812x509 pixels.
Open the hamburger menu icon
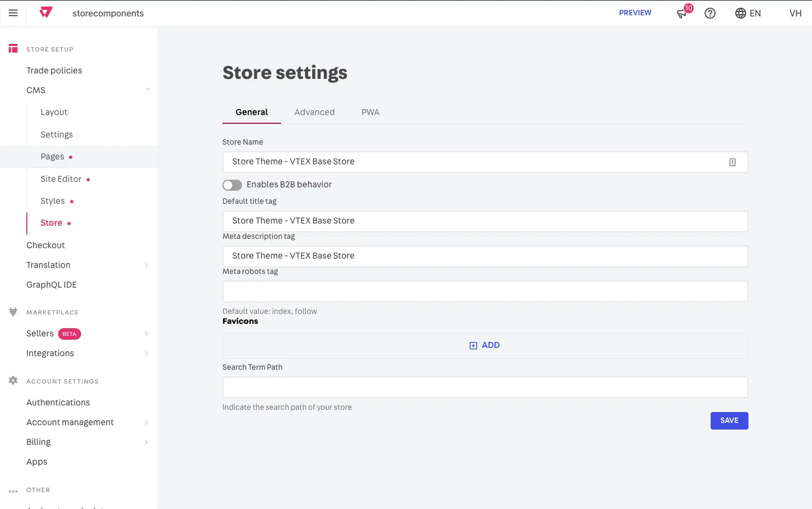click(x=13, y=13)
